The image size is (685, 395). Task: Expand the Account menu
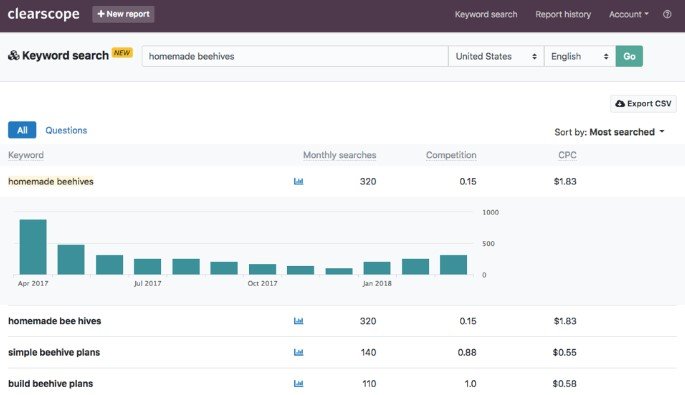(629, 14)
